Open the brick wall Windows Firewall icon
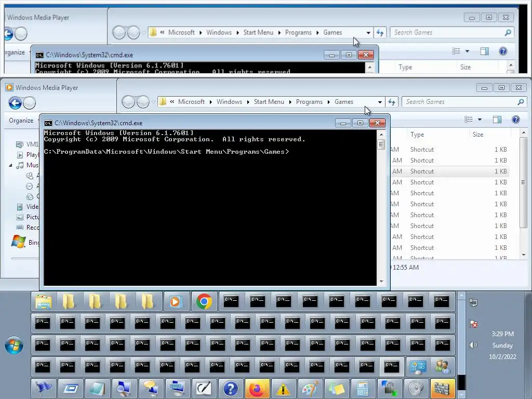The height and width of the screenshot is (399, 532). click(x=443, y=389)
